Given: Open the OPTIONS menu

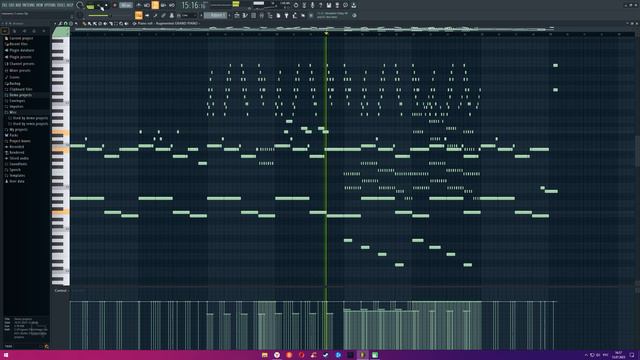Looking at the screenshot, I should tap(50, 5).
